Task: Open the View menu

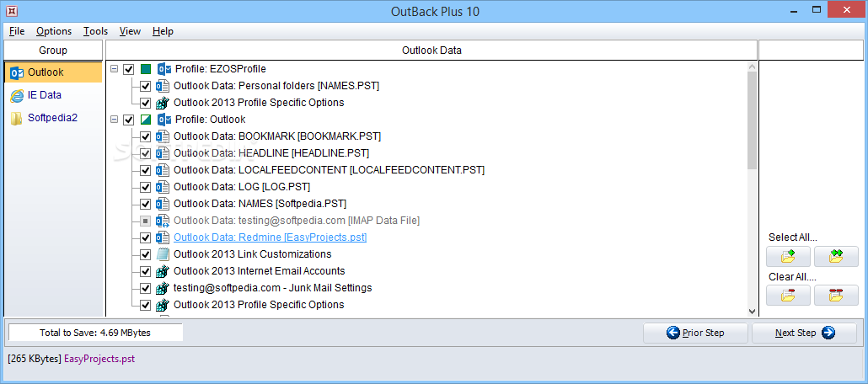Action: click(x=130, y=31)
